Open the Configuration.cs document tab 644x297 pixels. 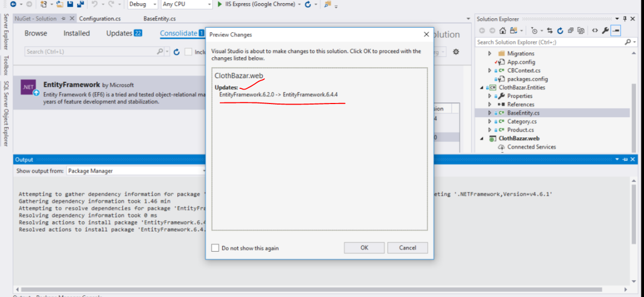pyautogui.click(x=100, y=18)
